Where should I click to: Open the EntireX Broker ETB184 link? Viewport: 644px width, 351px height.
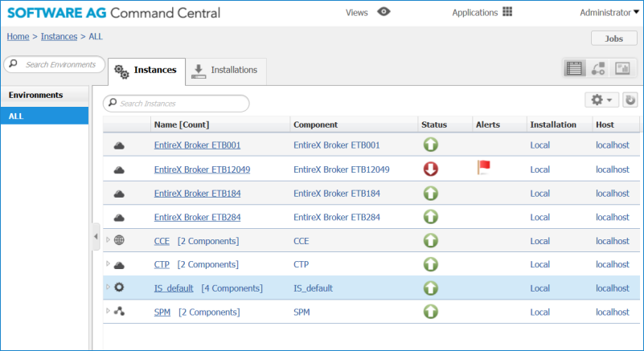(x=197, y=194)
